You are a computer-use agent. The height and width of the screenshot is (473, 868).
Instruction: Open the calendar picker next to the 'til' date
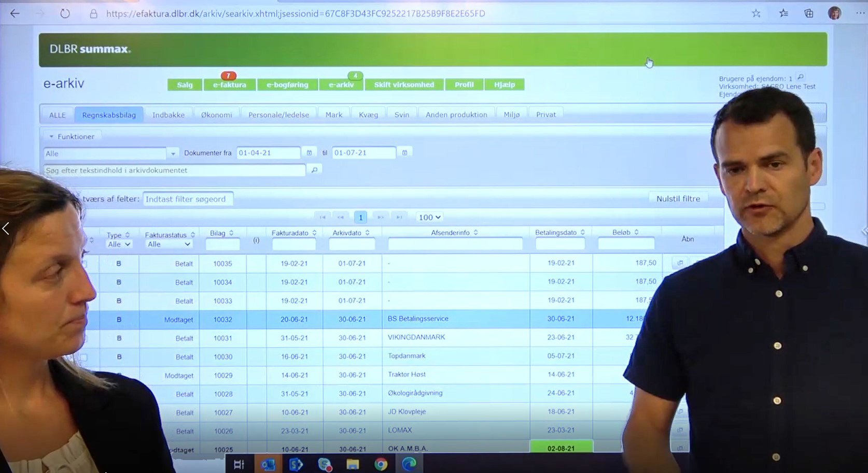(404, 151)
